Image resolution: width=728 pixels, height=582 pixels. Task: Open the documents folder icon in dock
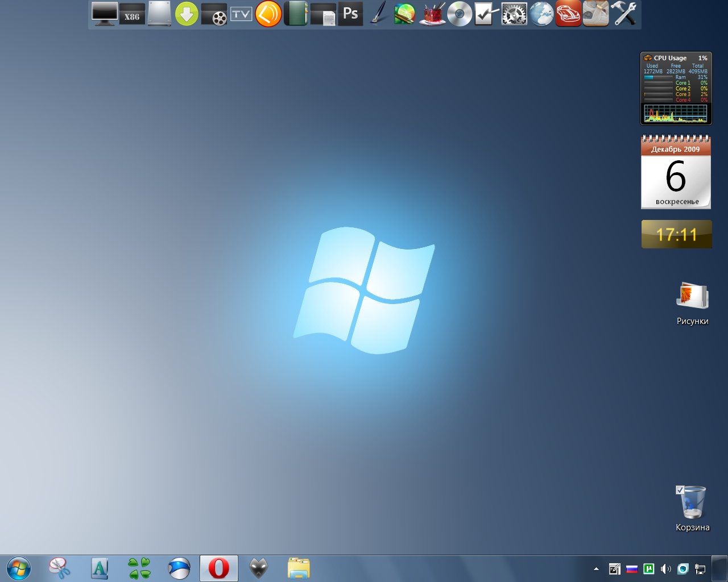click(323, 14)
